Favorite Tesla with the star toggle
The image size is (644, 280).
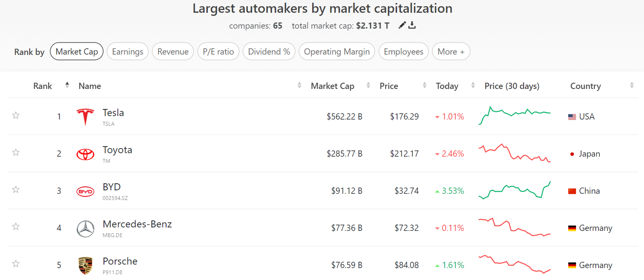point(16,115)
